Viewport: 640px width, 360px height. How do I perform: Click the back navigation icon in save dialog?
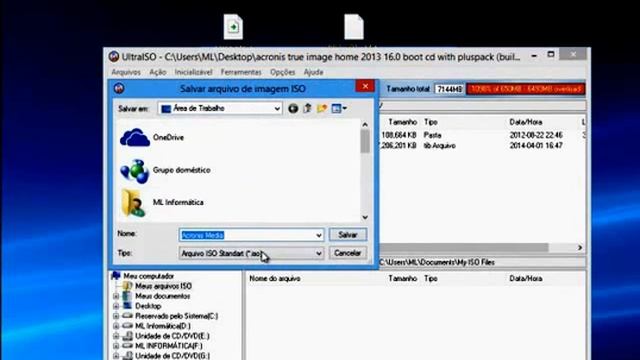click(x=293, y=109)
